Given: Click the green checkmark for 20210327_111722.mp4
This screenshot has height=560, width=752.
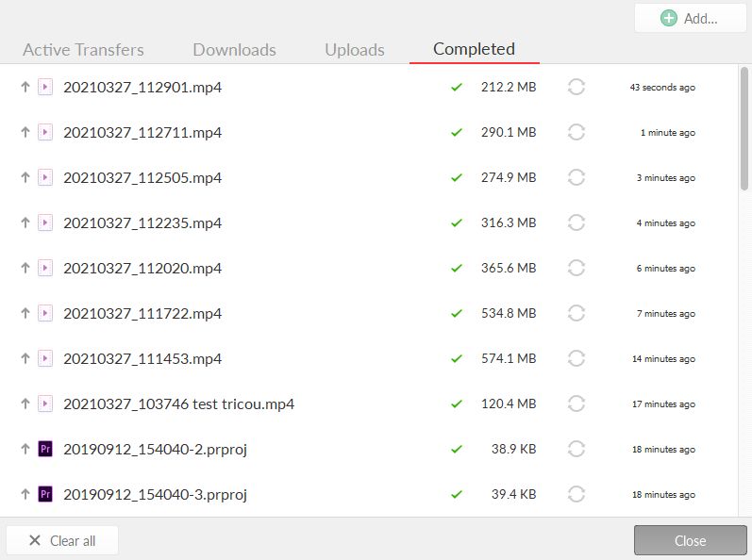Looking at the screenshot, I should pyautogui.click(x=457, y=314).
